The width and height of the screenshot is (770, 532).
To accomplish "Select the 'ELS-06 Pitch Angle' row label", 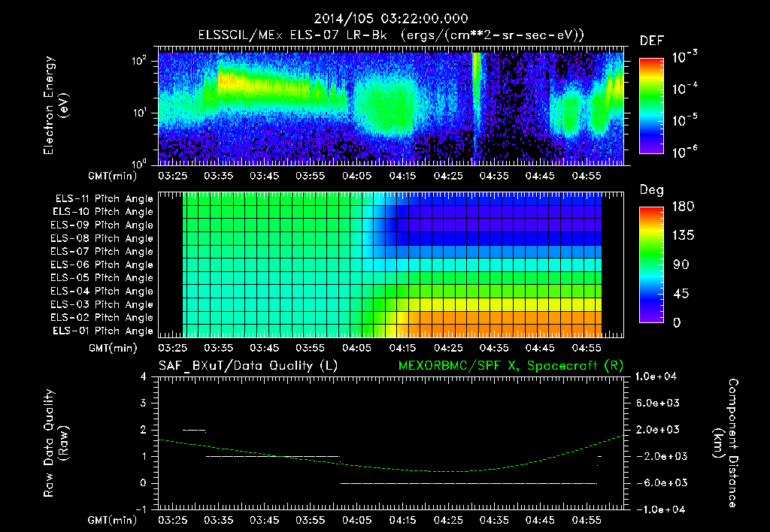I will [102, 265].
